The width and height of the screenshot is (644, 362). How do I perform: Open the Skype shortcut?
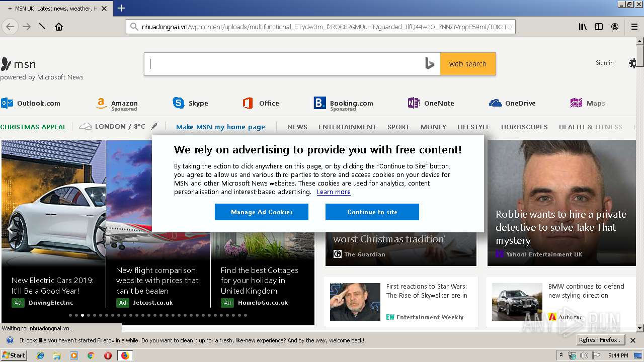190,103
